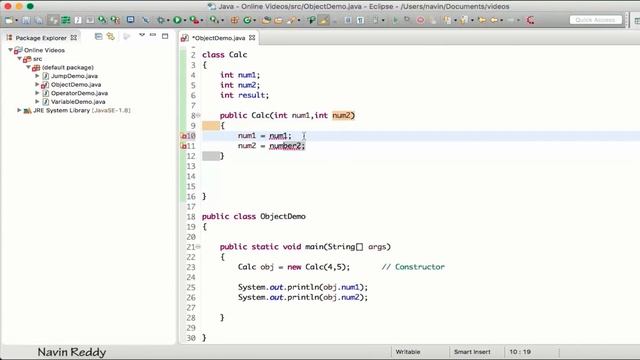Collapse the Online Videos project
640x360 pixels.
[x=10, y=50]
